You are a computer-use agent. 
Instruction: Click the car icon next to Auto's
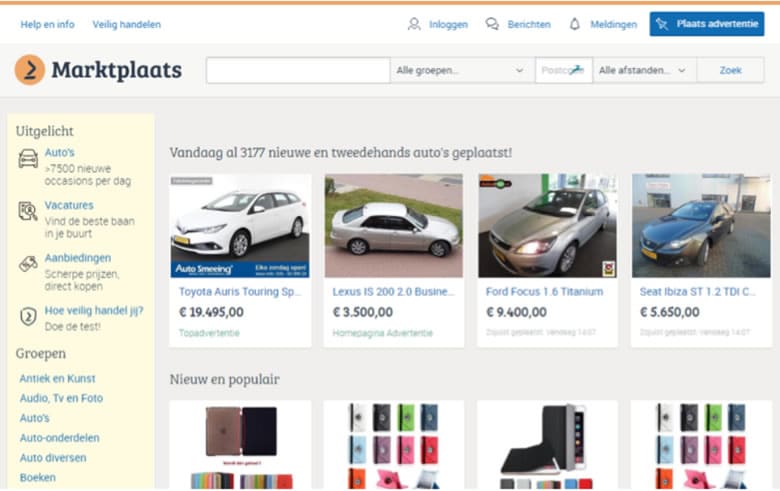[28, 159]
